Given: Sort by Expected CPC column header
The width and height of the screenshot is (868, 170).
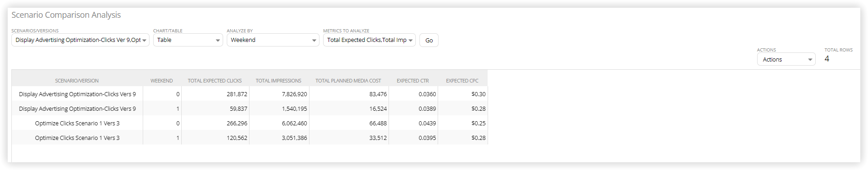Looking at the screenshot, I should 462,81.
